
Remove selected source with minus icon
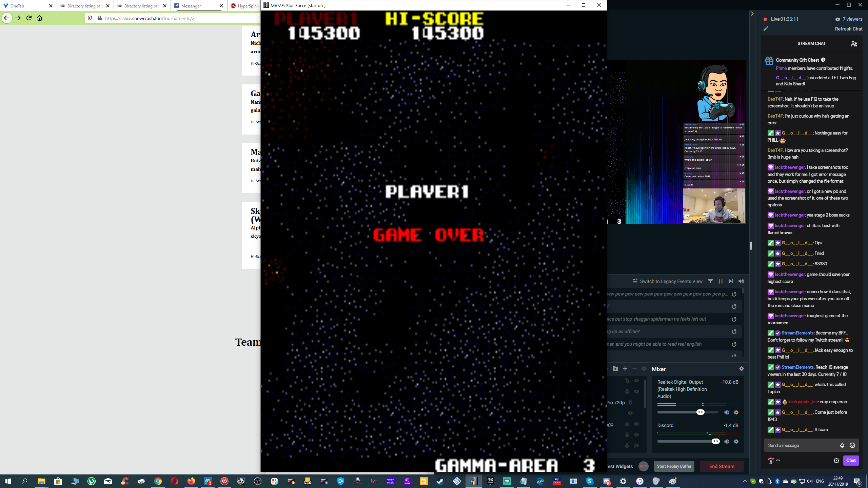(634, 369)
